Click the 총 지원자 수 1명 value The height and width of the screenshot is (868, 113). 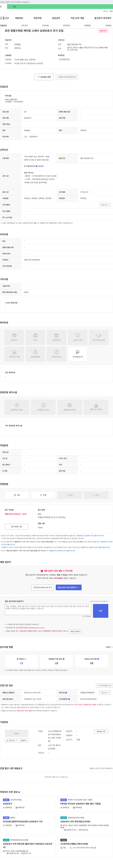pos(21,663)
